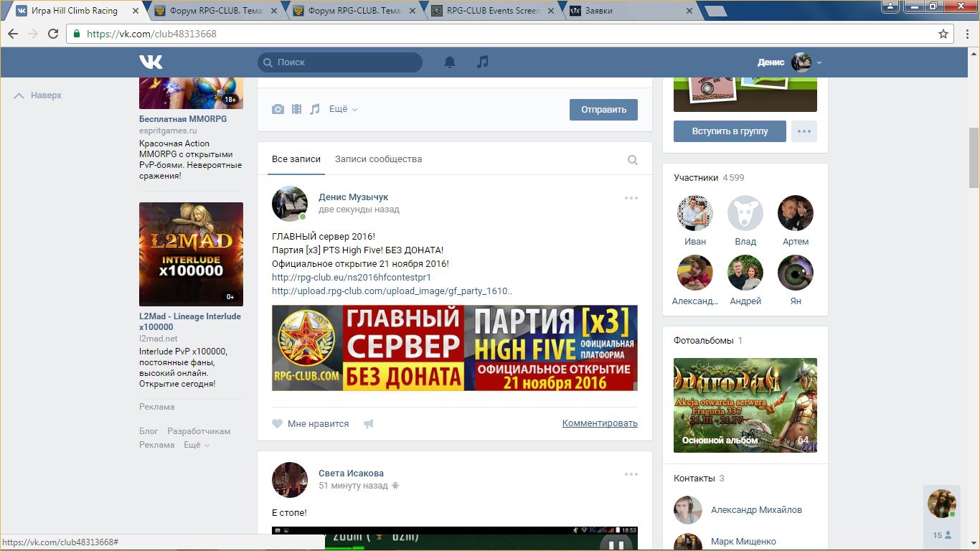Switch to Записи сообщества tab
This screenshot has height=551, width=980.
tap(378, 159)
